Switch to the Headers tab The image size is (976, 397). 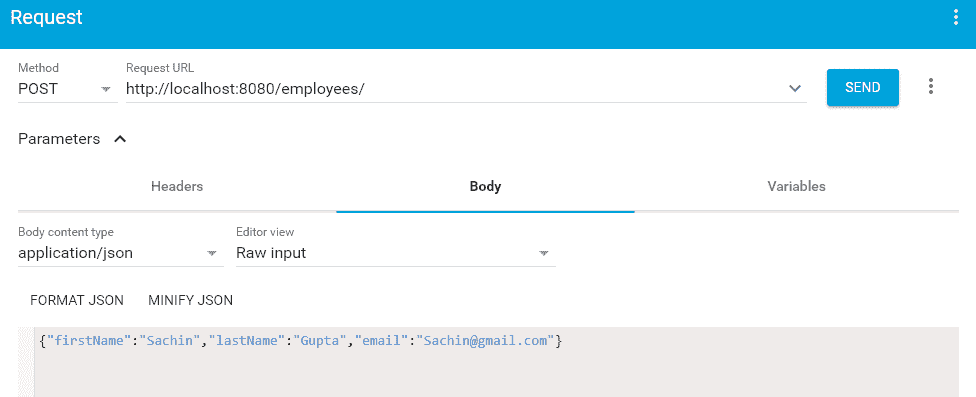177,186
